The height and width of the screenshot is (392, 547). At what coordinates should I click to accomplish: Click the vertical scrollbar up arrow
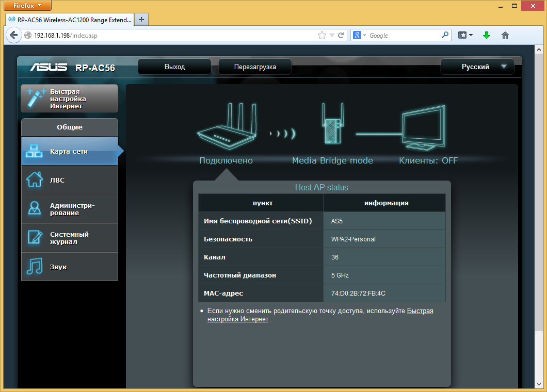[539, 50]
